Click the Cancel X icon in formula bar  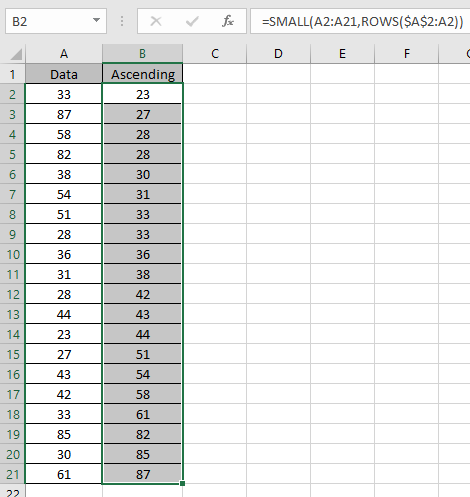[156, 21]
